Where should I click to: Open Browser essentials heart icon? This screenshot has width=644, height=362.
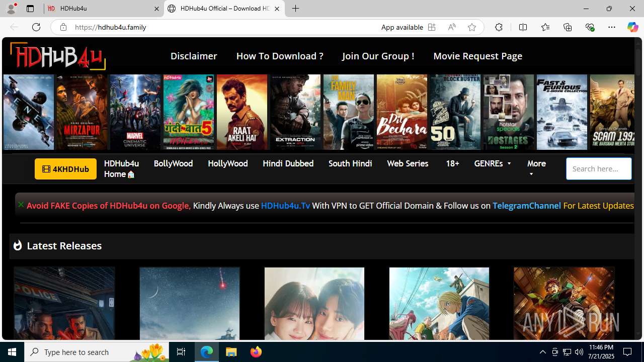point(590,27)
